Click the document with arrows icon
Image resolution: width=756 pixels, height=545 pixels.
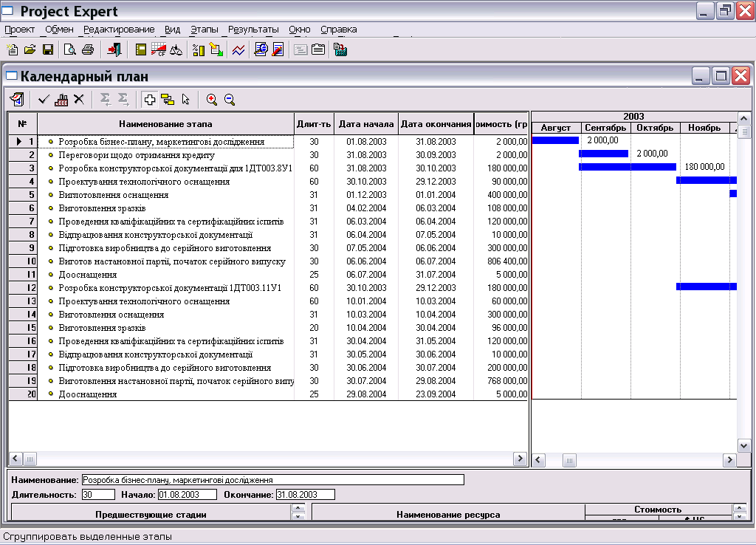(216, 49)
